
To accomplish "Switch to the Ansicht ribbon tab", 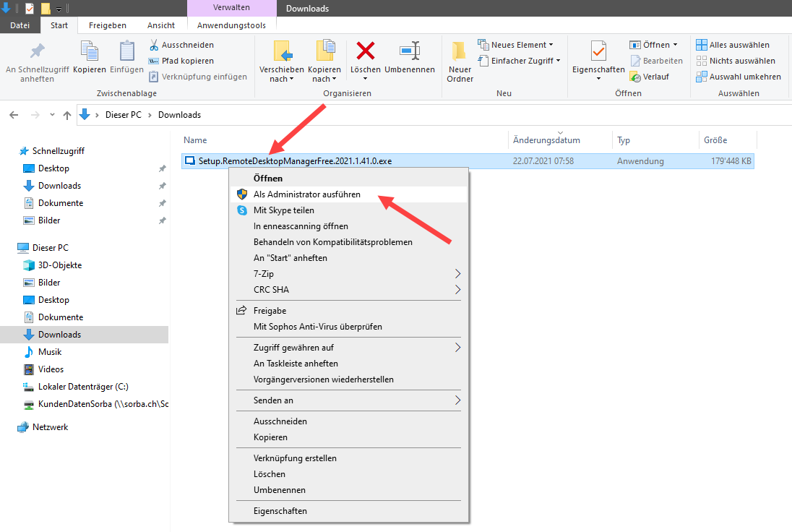I will (161, 25).
